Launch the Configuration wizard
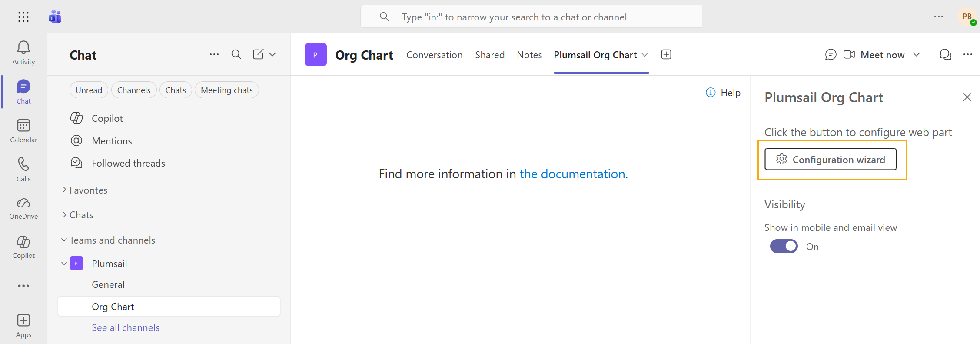The image size is (980, 344). (x=831, y=160)
